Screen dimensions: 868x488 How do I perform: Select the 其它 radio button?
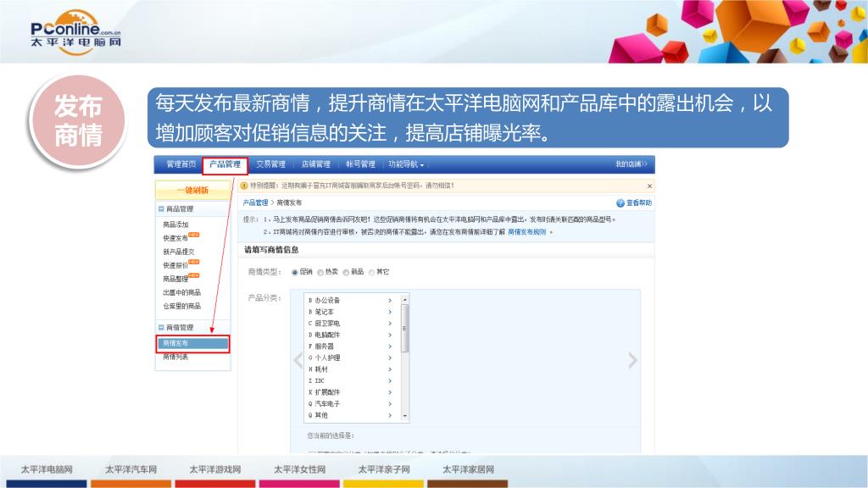click(371, 272)
